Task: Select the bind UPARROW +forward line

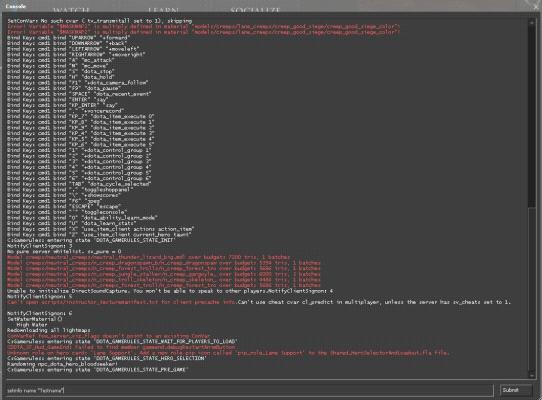Action: point(68,37)
